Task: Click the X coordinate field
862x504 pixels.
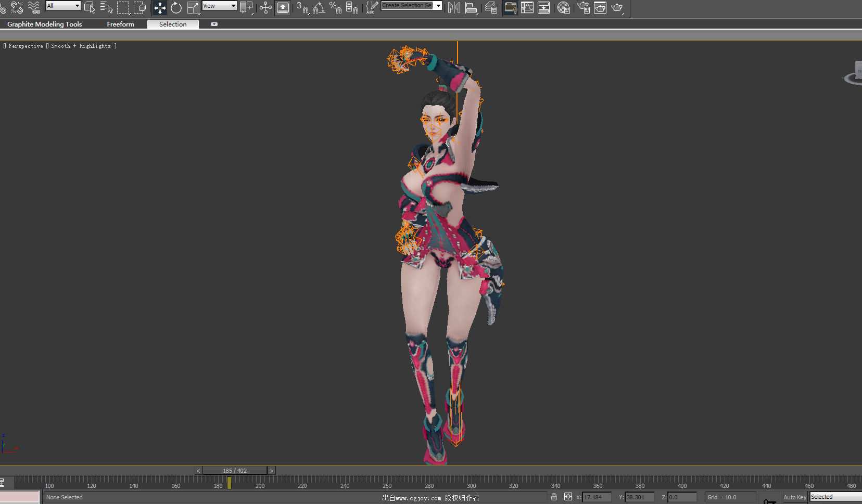Action: pos(597,497)
